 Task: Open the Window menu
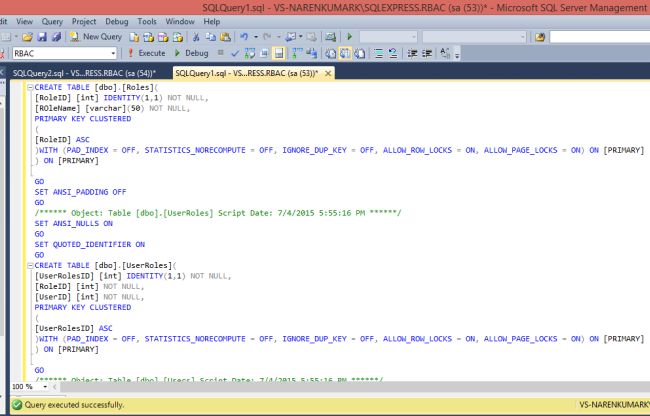(180, 20)
